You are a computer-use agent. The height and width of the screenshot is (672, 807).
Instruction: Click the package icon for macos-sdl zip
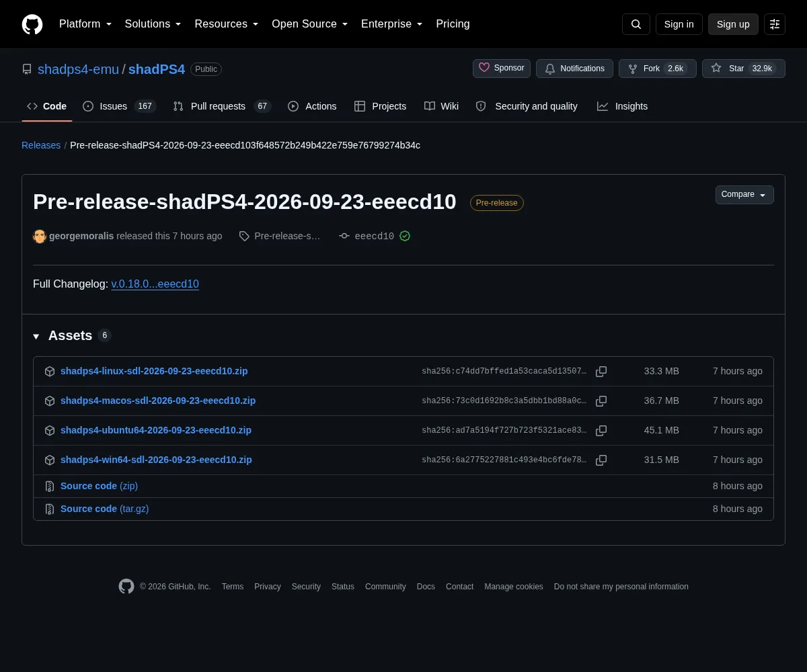[x=50, y=401]
